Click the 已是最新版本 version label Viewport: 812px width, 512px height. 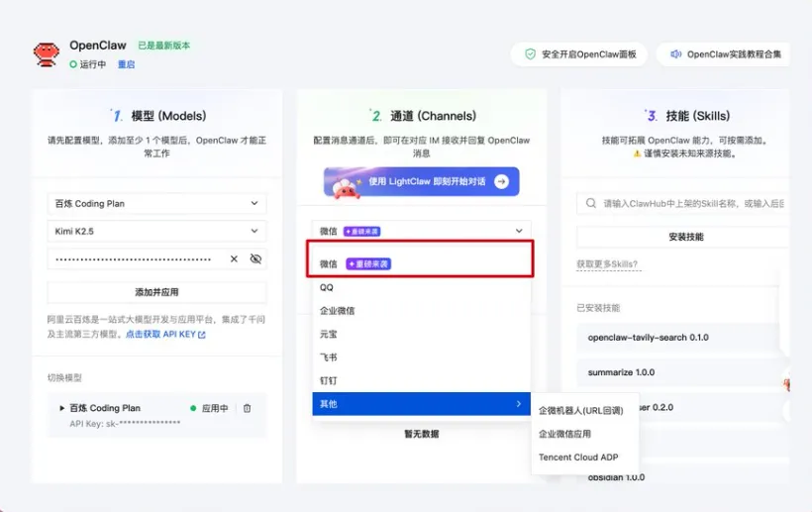click(x=164, y=46)
